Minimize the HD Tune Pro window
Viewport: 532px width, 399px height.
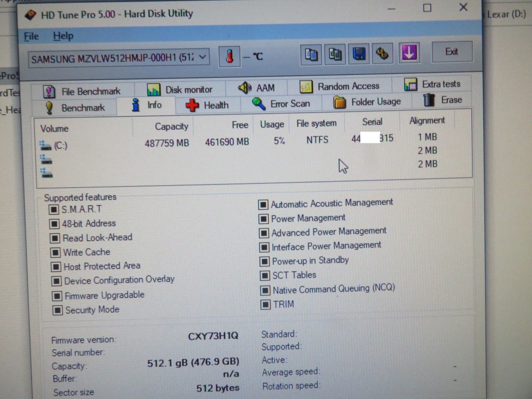coord(392,9)
